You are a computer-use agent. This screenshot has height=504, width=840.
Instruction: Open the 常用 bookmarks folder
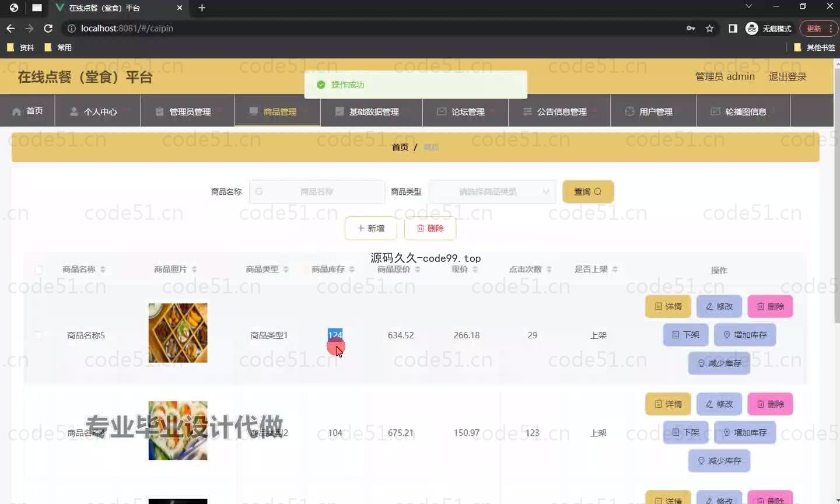58,47
